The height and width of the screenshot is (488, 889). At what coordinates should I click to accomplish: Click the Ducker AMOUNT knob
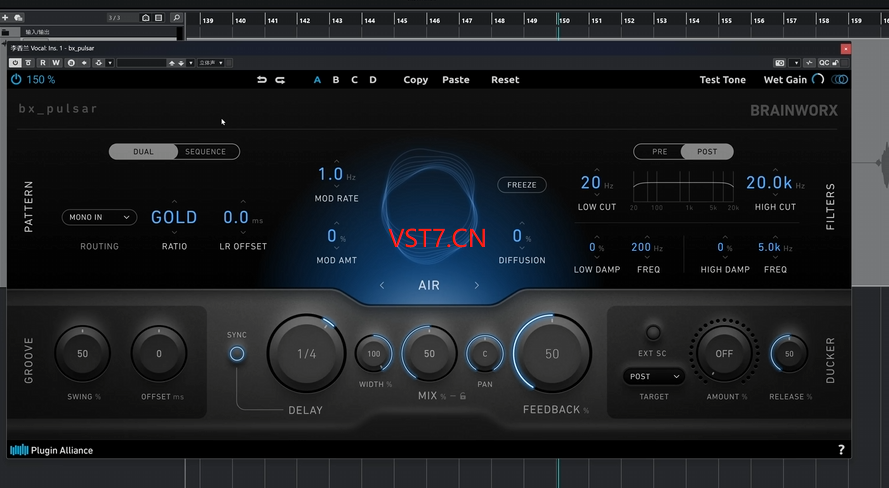click(724, 354)
